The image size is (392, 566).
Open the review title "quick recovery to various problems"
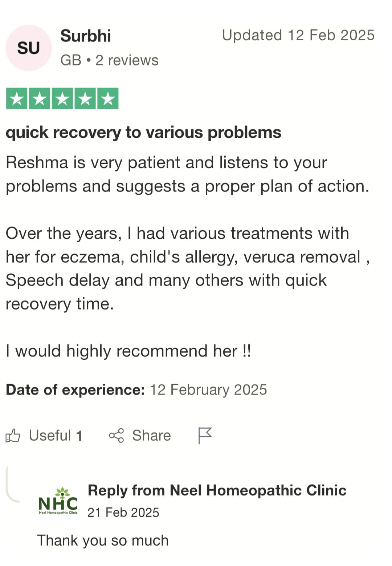click(x=143, y=132)
